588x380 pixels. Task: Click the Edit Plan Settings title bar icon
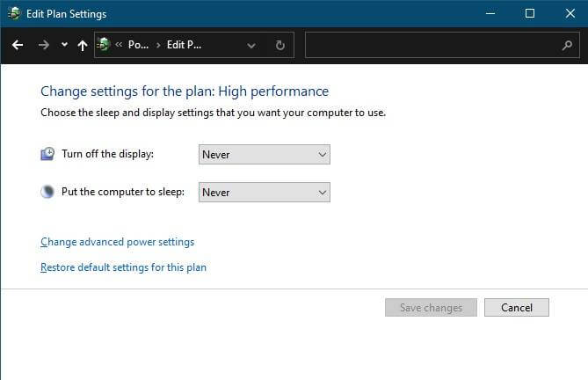14,13
